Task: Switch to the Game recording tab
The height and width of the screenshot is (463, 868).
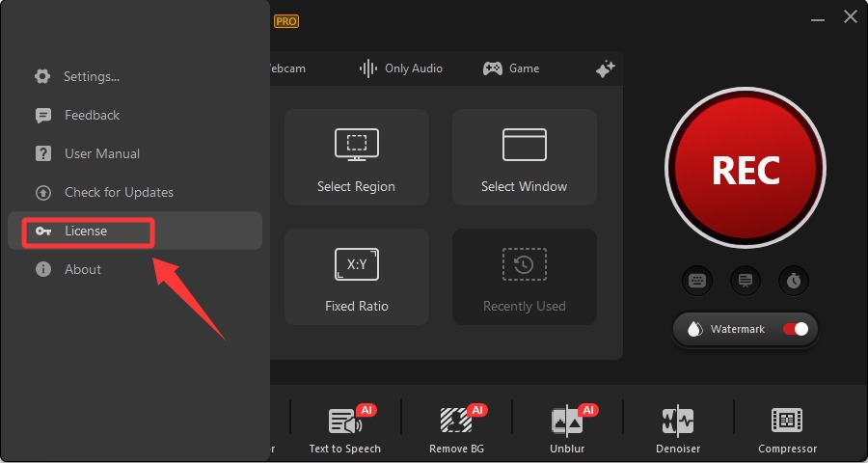Action: (511, 68)
